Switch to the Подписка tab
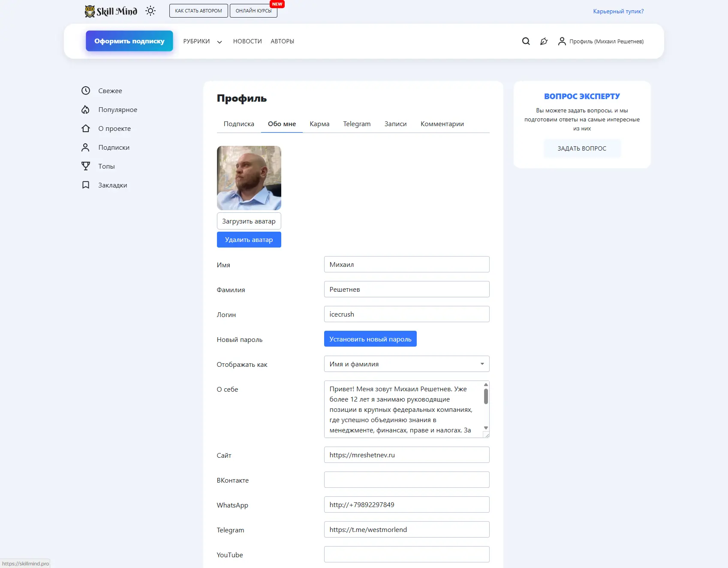The height and width of the screenshot is (568, 728). click(239, 124)
